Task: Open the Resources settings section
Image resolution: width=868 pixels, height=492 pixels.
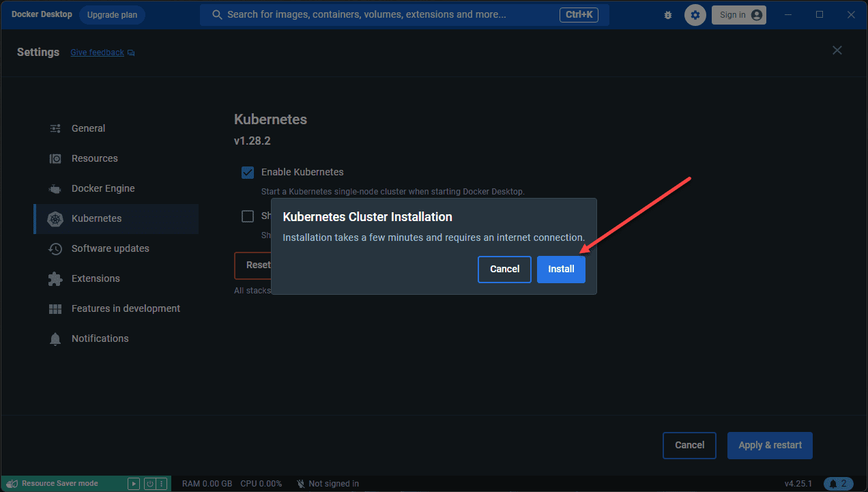Action: (116, 158)
